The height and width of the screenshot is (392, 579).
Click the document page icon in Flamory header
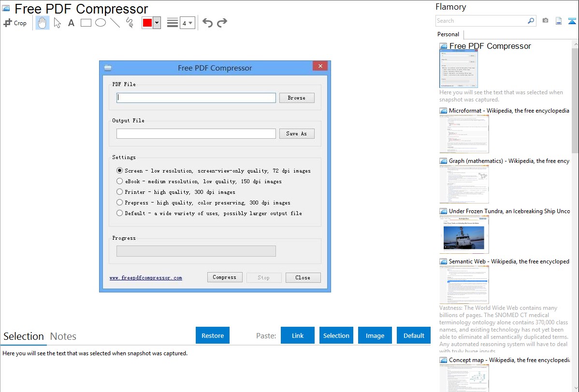(559, 21)
